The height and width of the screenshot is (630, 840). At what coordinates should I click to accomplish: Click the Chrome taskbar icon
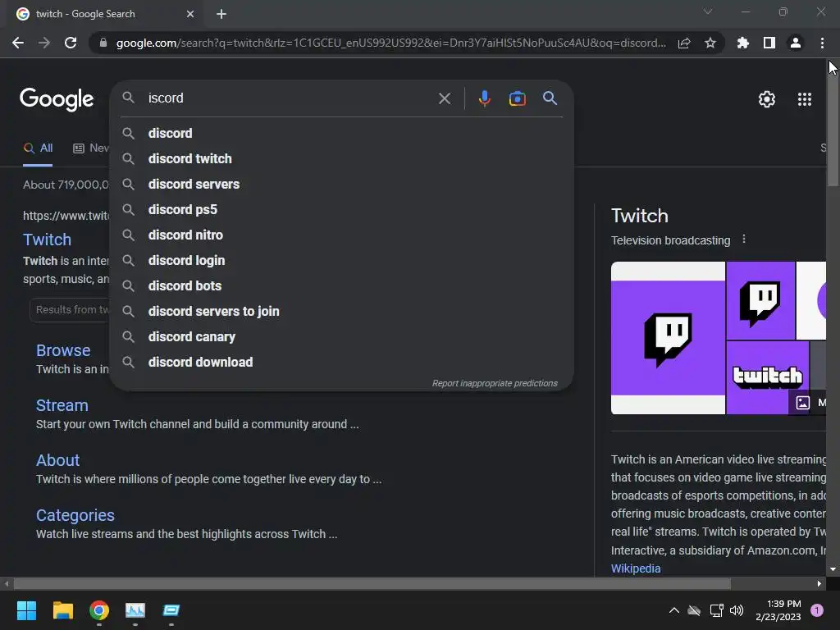[99, 610]
